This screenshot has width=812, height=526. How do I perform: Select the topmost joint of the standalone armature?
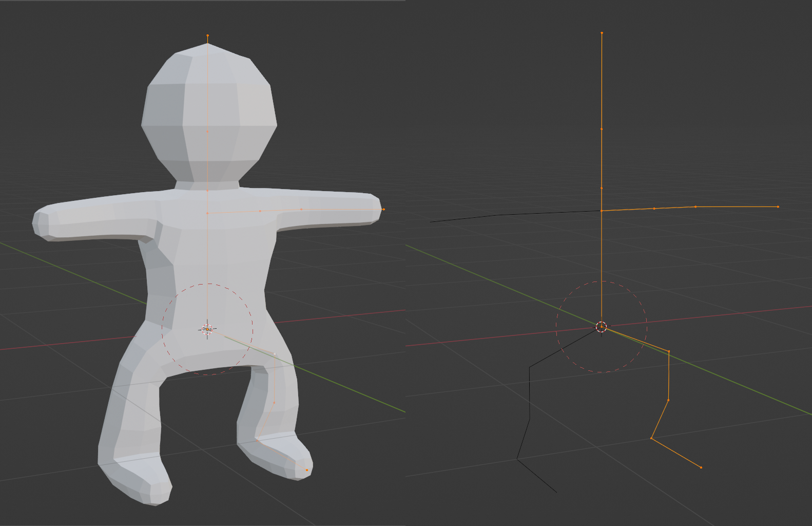tap(602, 33)
